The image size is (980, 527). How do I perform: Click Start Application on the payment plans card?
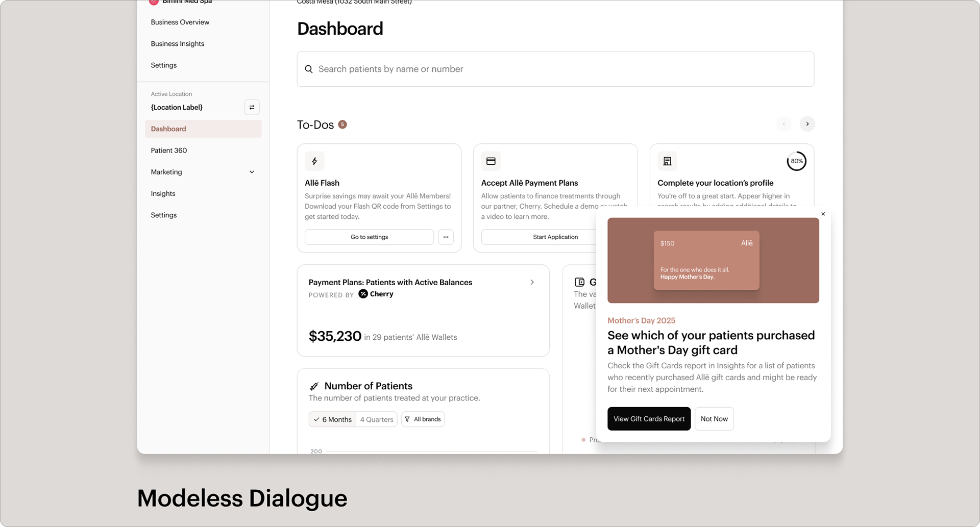(x=555, y=237)
